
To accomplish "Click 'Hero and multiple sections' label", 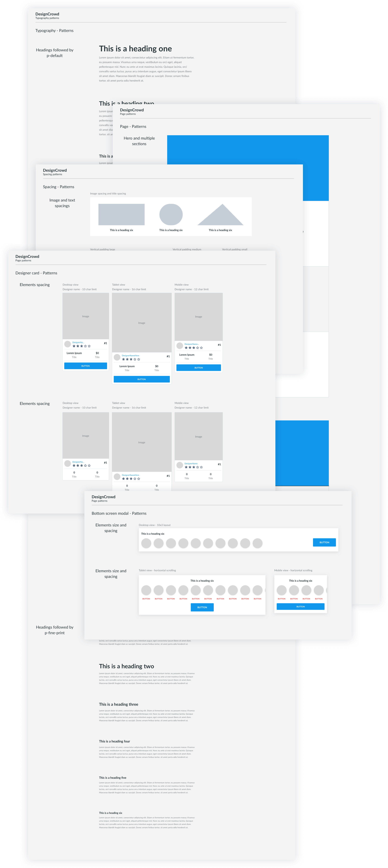I will (139, 141).
